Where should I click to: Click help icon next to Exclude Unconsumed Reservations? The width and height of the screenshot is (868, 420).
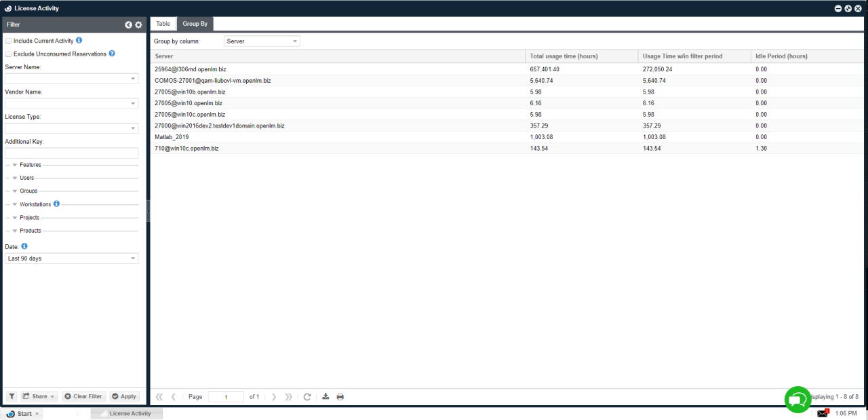coord(112,54)
